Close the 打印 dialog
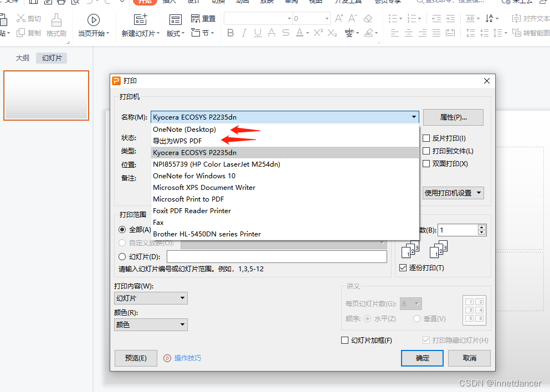 click(486, 81)
